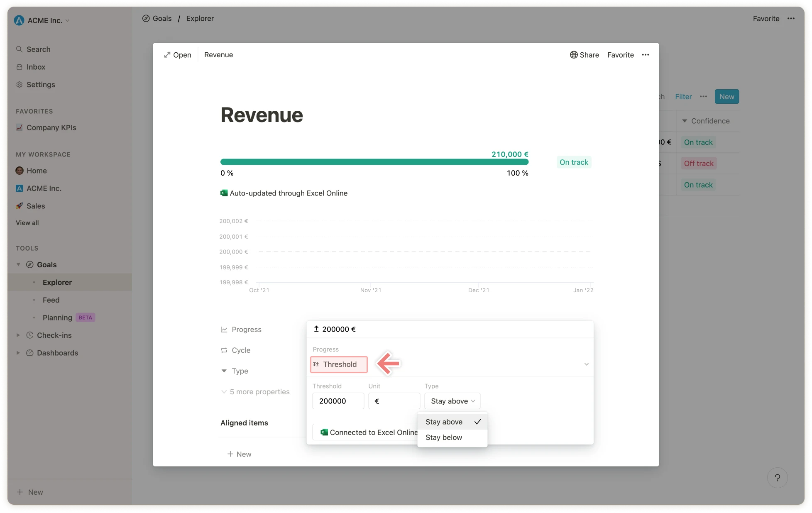The image size is (812, 513).
Task: Open the Stay above type dropdown
Action: point(452,401)
